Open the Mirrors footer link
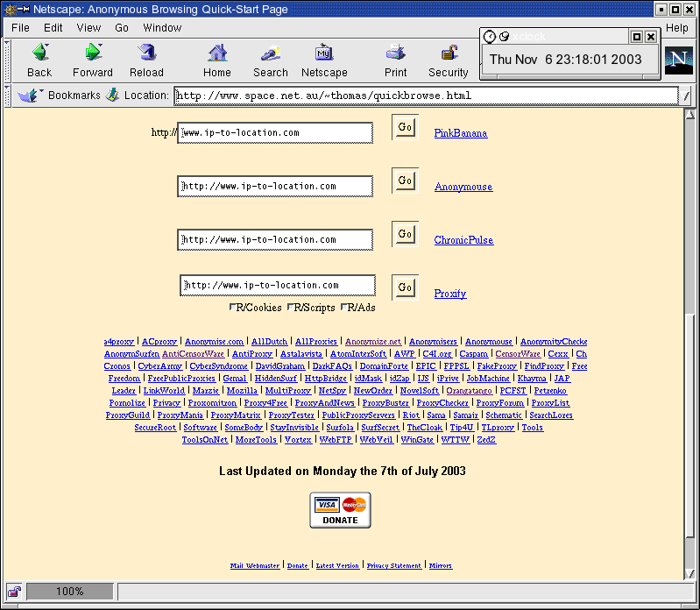 (x=441, y=566)
